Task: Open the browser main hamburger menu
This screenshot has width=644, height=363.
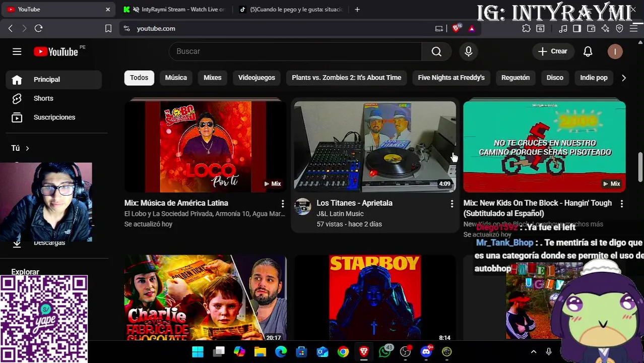Action: [x=633, y=29]
